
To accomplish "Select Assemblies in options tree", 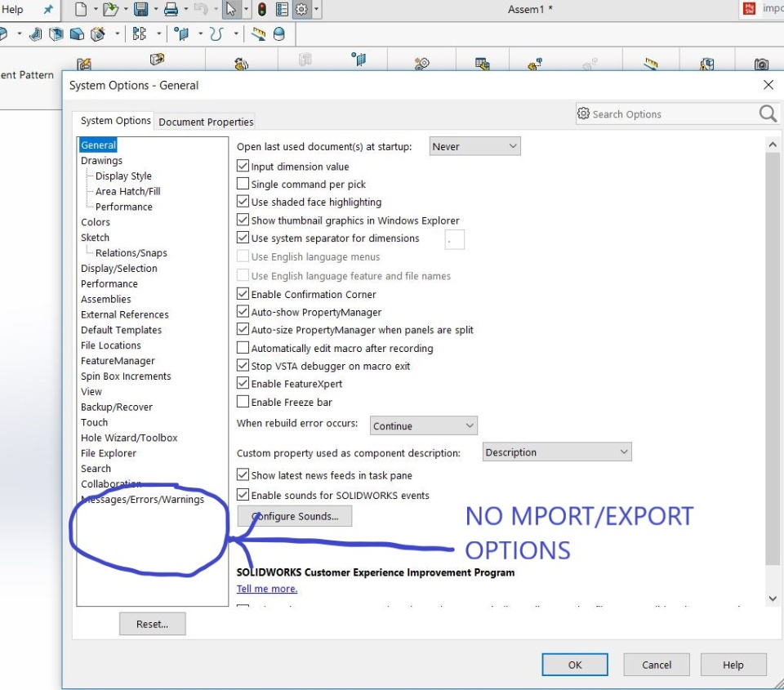I will pyautogui.click(x=106, y=299).
